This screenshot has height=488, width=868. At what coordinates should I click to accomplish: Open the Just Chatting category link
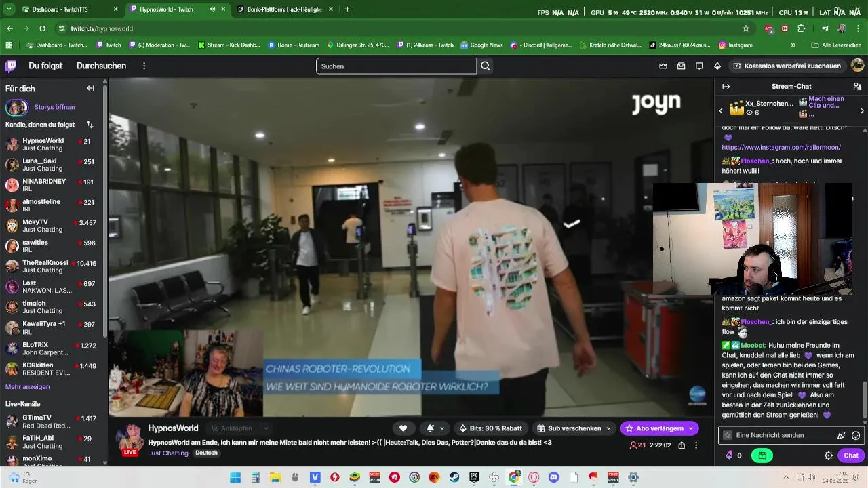point(168,453)
